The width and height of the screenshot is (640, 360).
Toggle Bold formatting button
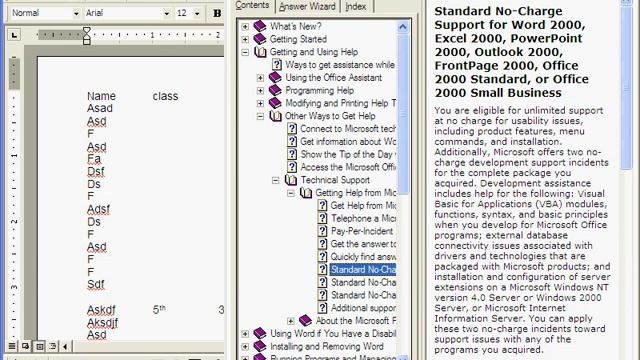217,13
